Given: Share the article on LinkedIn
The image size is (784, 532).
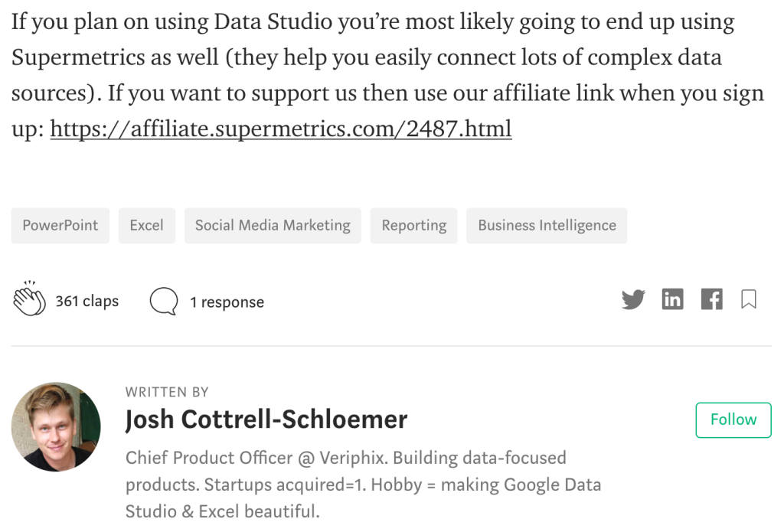Looking at the screenshot, I should pos(672,299).
